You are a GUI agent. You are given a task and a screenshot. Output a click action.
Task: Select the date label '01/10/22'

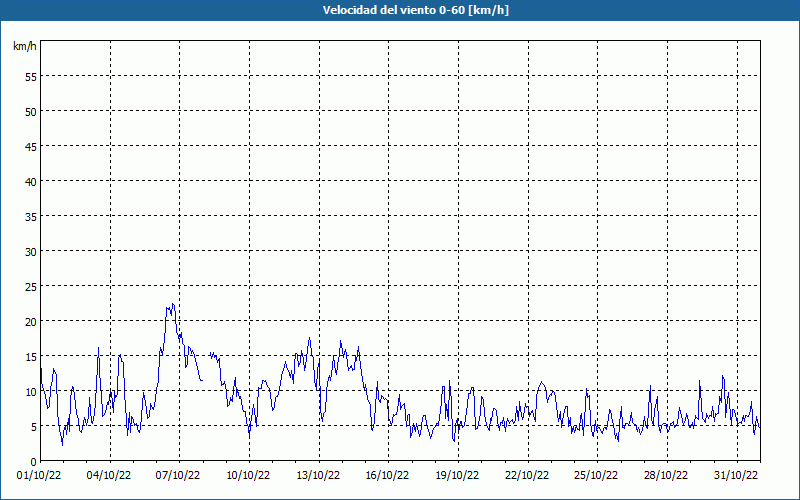[39, 476]
